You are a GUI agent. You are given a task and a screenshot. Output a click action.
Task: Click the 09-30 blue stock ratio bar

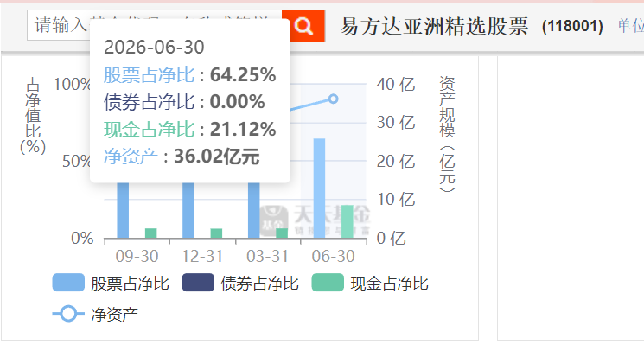coord(123,210)
